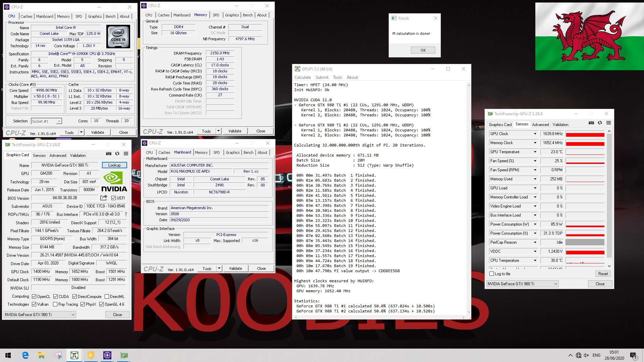This screenshot has height=362, width=644.
Task: Click the Intel Core i9 logo in CPU-Z
Action: (x=118, y=37)
